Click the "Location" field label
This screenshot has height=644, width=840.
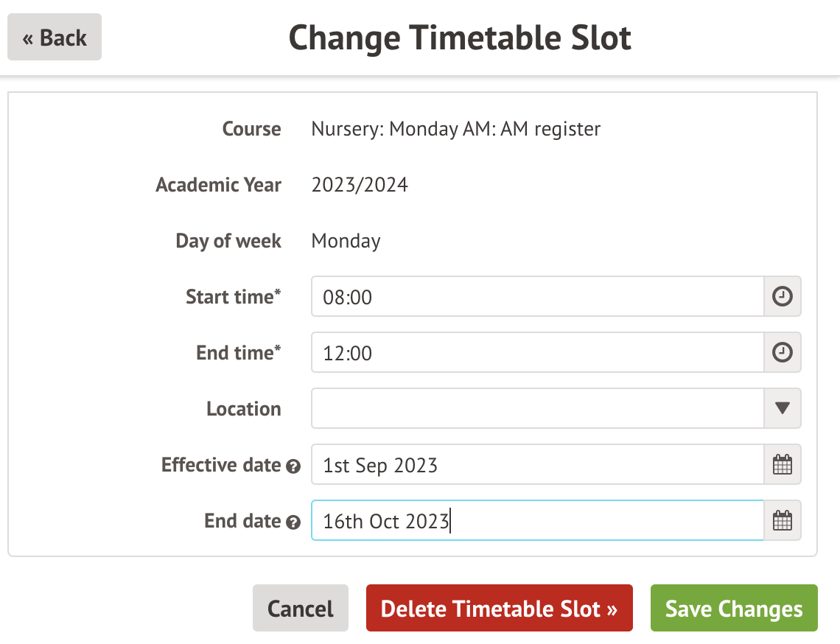[243, 409]
